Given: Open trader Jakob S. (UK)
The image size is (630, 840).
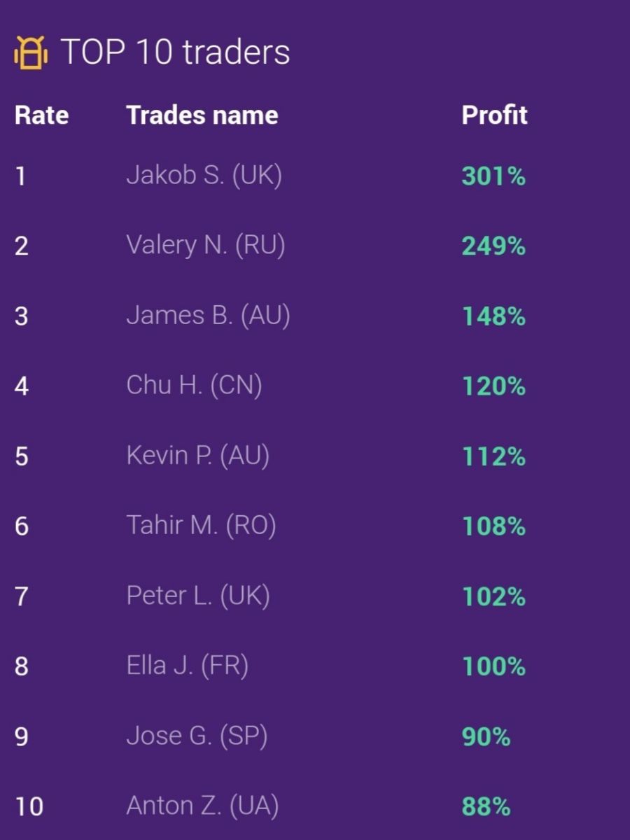Looking at the screenshot, I should point(204,175).
